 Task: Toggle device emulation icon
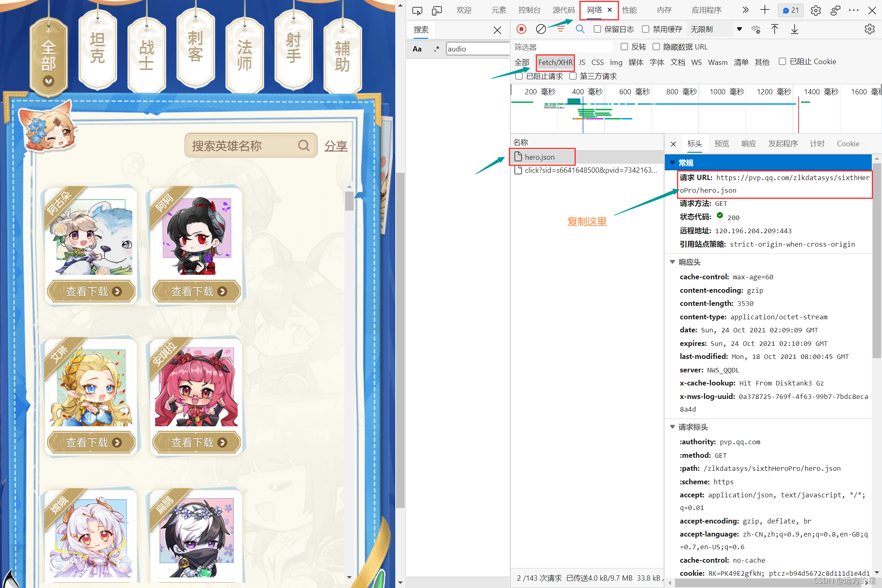tap(437, 11)
